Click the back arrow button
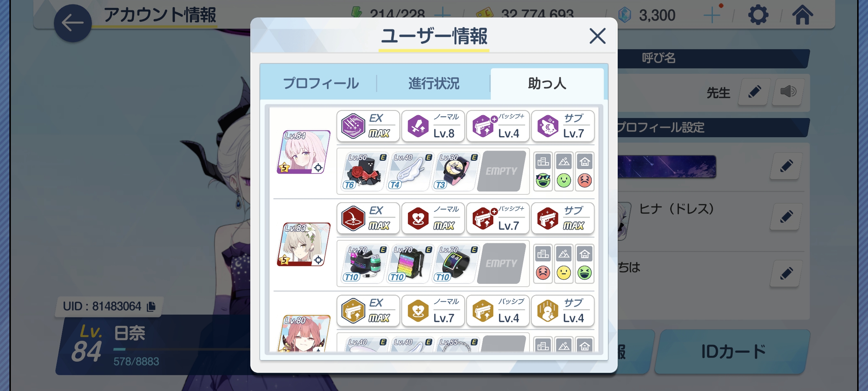 click(x=73, y=23)
